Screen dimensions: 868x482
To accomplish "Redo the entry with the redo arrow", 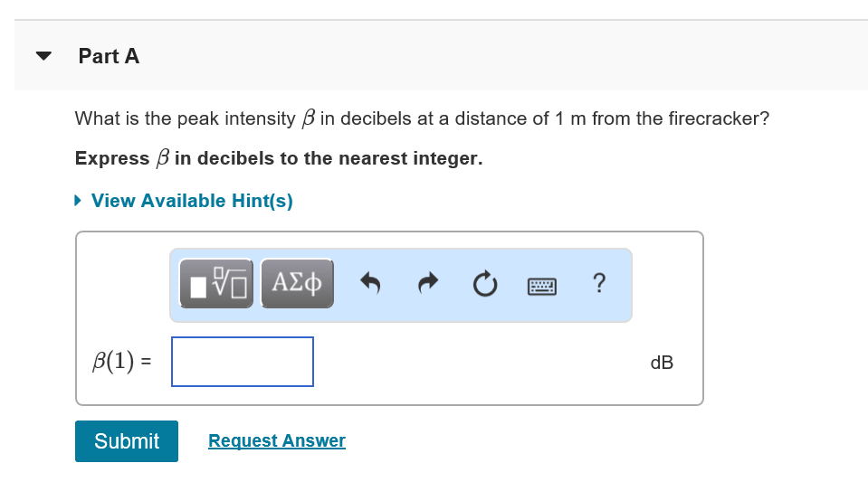I will pos(428,283).
